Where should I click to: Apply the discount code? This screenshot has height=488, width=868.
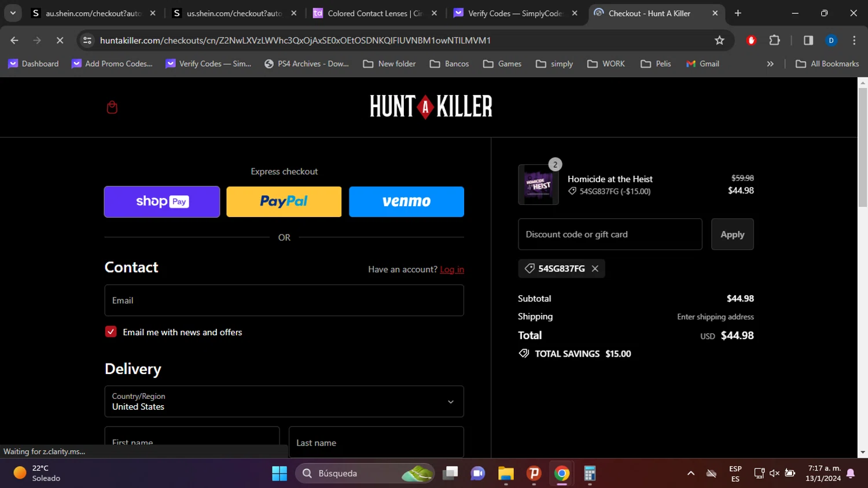(x=733, y=234)
